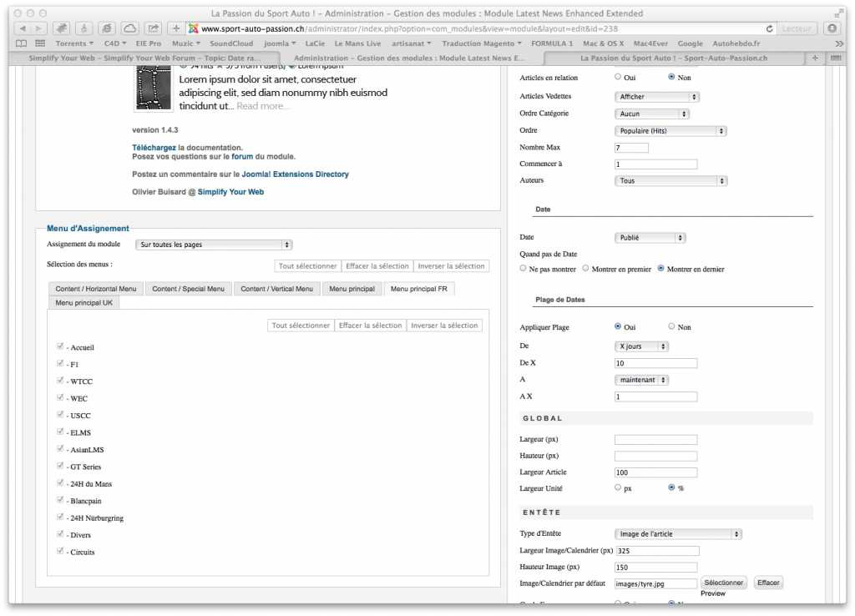This screenshot has height=616, width=855.
Task: Click the Share icon in Safari toolbar
Action: [153, 28]
